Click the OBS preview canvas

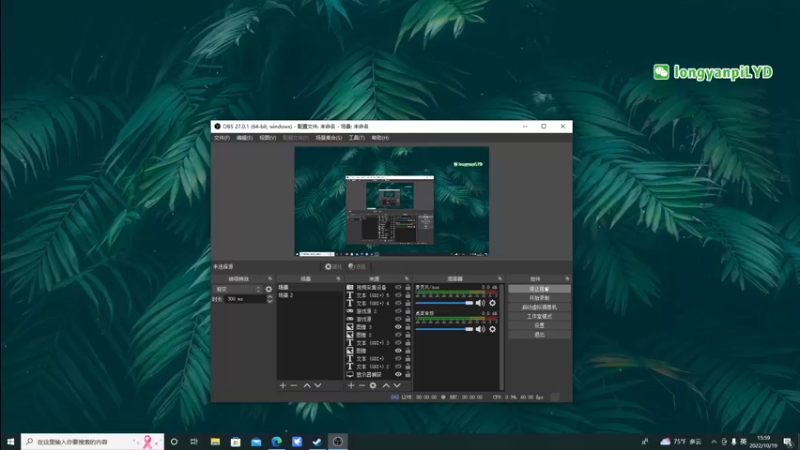tap(392, 201)
